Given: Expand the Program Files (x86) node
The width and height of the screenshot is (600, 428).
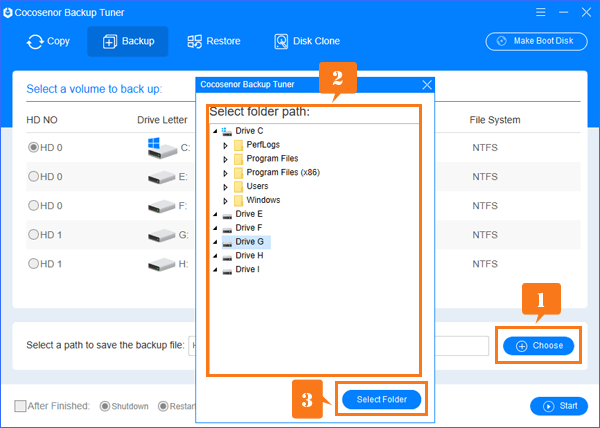Looking at the screenshot, I should point(226,173).
